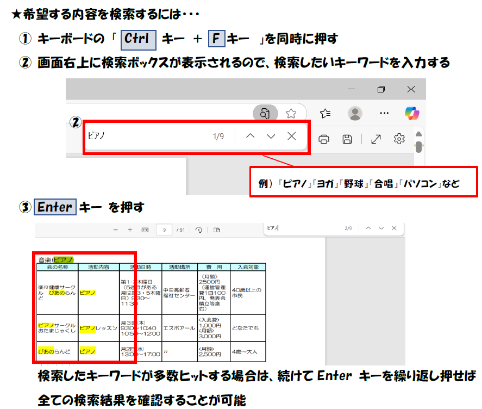Click the rotate icon in lower PDF toolbar
Viewport: 482px width, 409px height.
(x=199, y=230)
